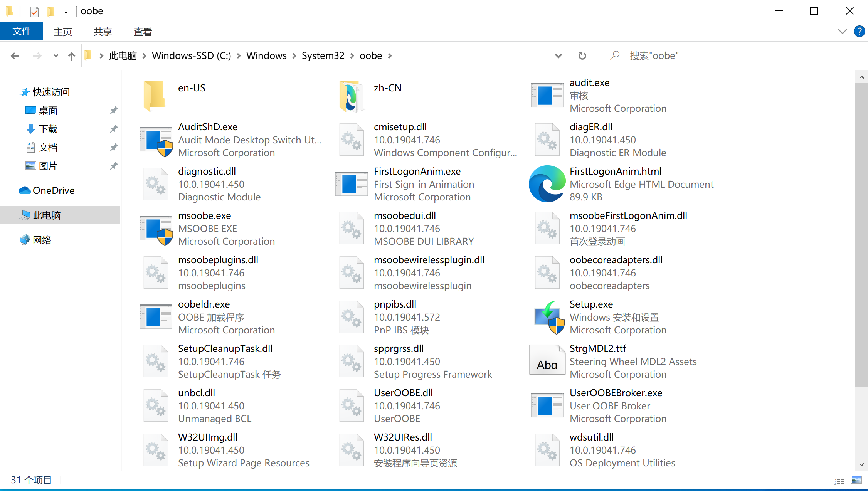Select file name msoobewirelessplugin.dll

click(x=429, y=260)
